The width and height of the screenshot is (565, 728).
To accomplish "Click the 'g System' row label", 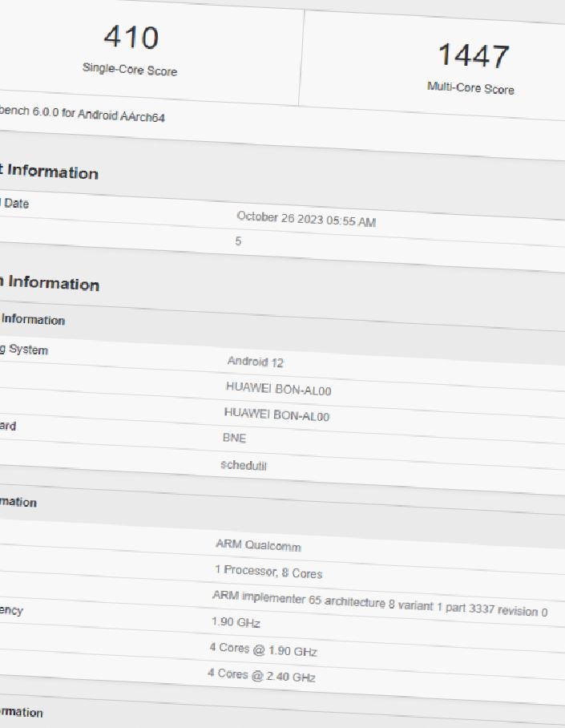I will [24, 349].
